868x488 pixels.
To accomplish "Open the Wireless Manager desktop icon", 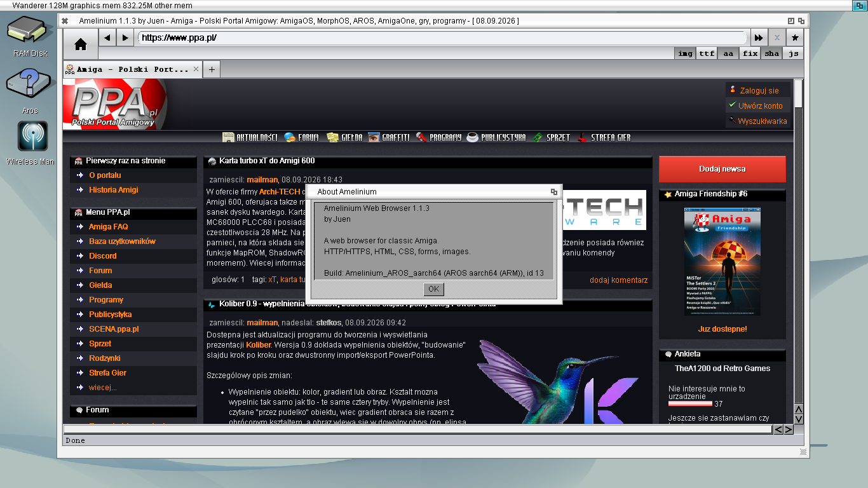I will click(30, 144).
